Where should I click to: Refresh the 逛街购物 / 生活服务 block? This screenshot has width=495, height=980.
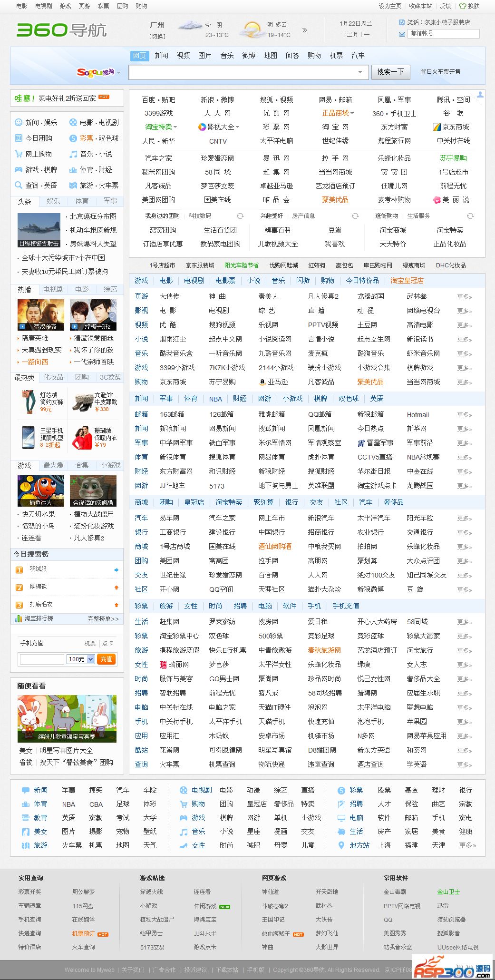point(470,216)
